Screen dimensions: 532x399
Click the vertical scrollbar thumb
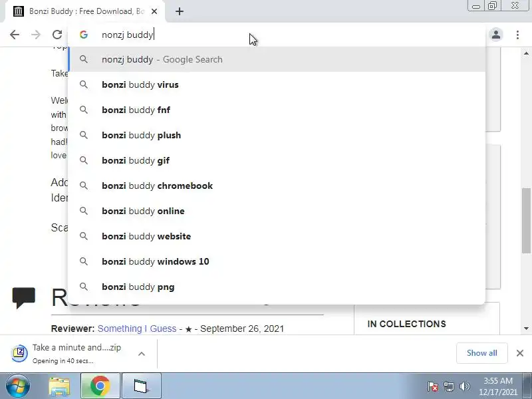[526, 221]
